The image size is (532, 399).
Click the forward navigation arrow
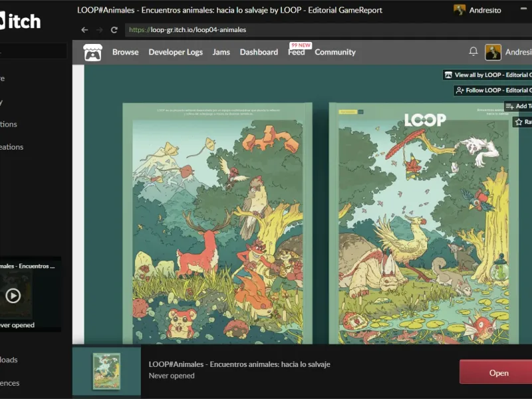(99, 30)
